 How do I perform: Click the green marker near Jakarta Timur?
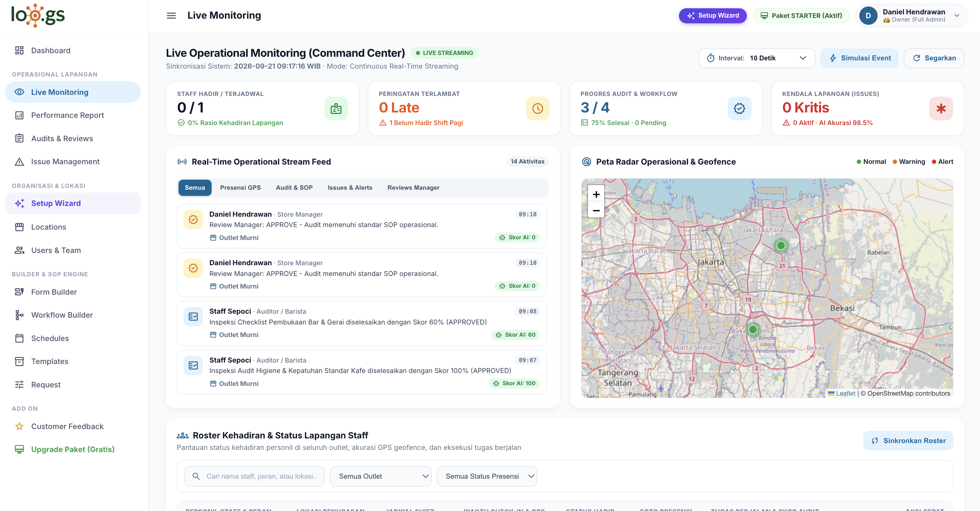click(753, 330)
